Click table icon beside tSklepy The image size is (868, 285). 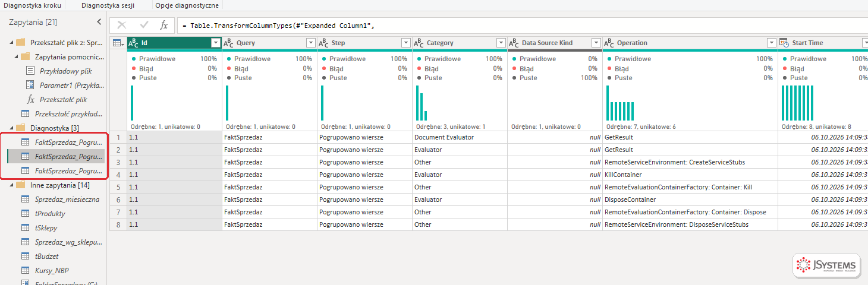point(26,227)
